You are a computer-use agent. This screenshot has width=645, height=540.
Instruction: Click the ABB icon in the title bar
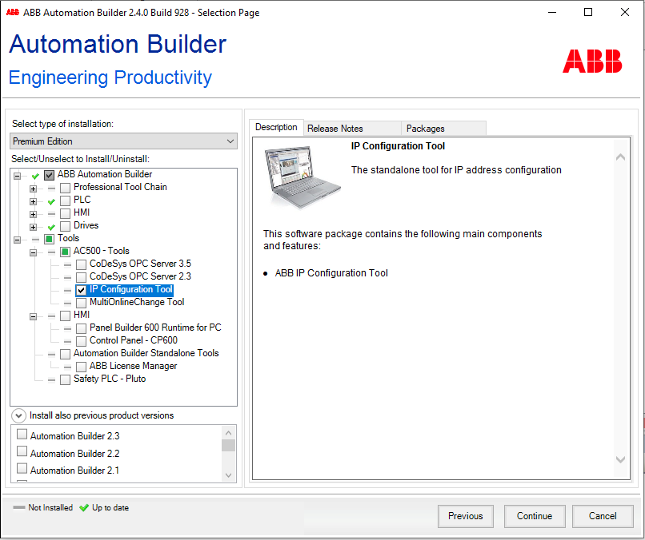[13, 12]
